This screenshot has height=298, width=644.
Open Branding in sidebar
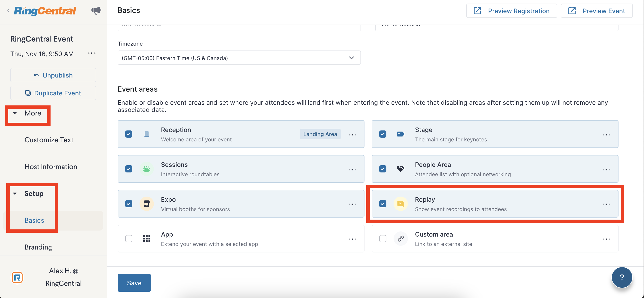click(x=38, y=247)
